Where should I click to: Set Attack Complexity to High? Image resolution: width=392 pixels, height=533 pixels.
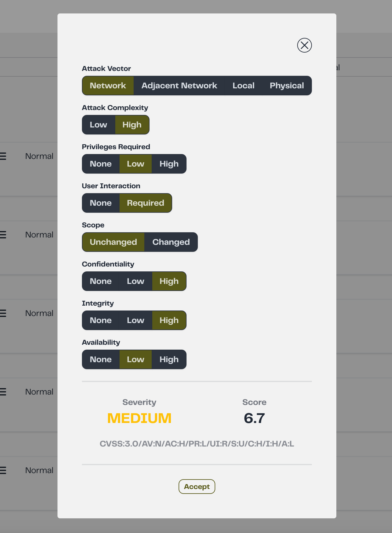132,125
